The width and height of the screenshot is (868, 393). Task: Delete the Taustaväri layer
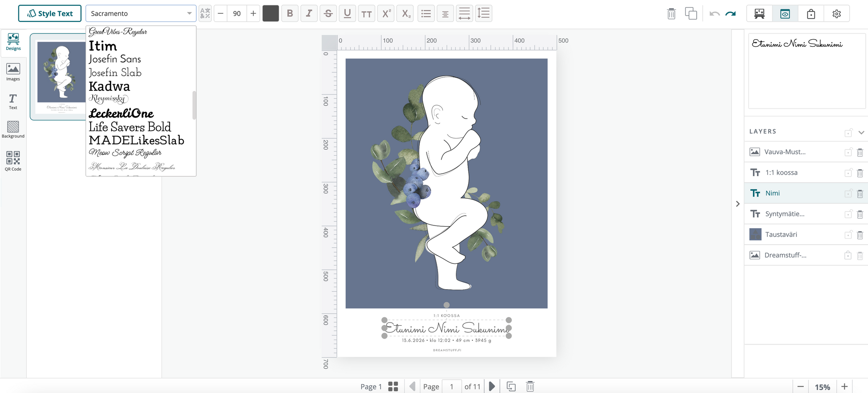tap(860, 235)
